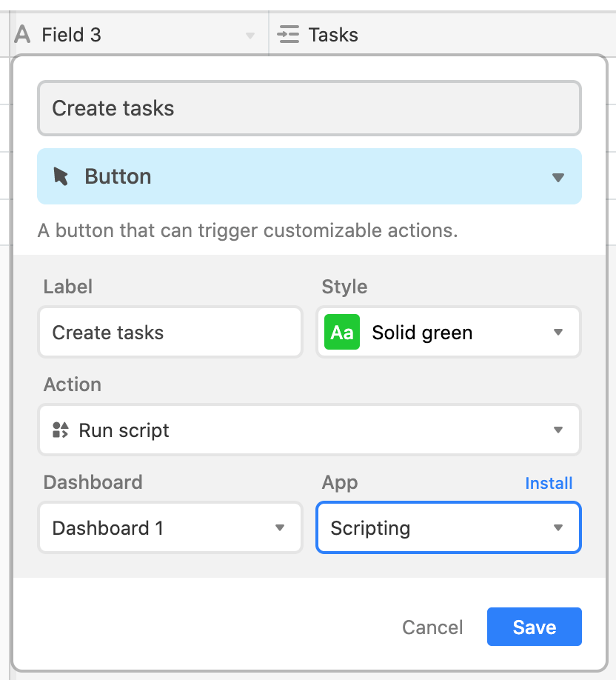The width and height of the screenshot is (616, 680).
Task: Click the Install link
Action: [549, 483]
